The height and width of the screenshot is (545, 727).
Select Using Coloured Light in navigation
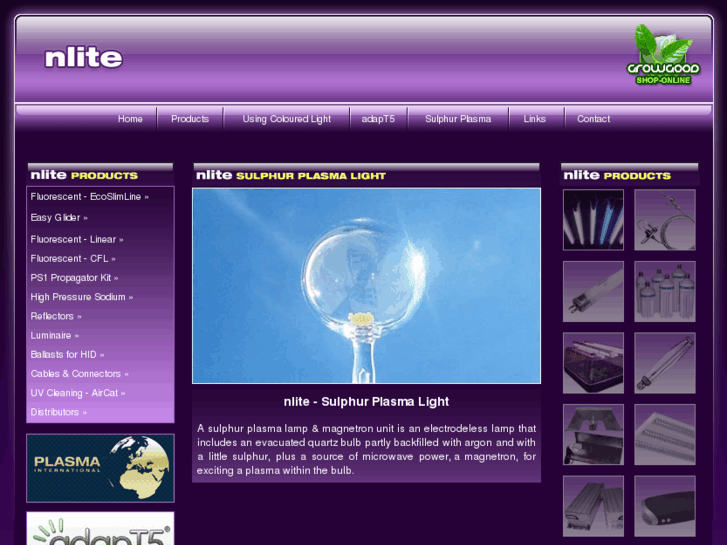click(x=286, y=119)
